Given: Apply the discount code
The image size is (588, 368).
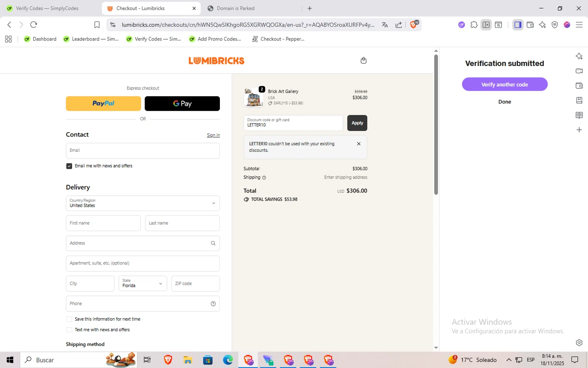Looking at the screenshot, I should (357, 123).
